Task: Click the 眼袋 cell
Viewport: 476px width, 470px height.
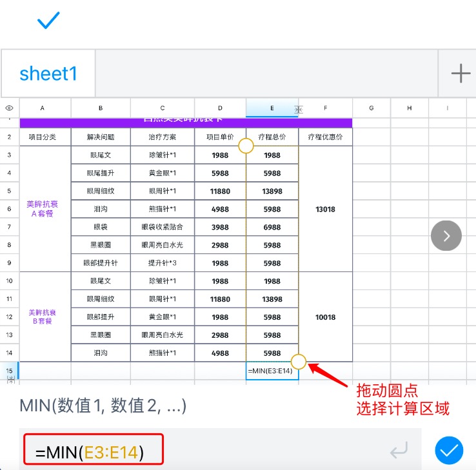Action: (101, 227)
